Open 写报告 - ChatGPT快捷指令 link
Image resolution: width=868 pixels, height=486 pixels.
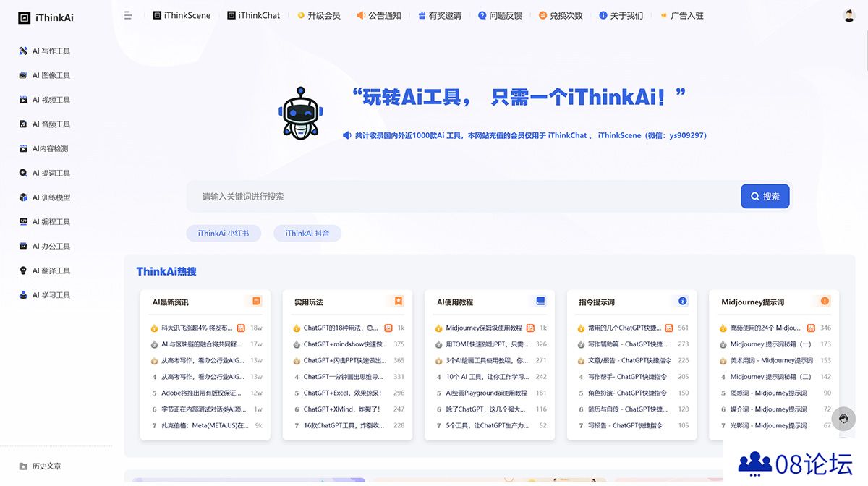pos(625,426)
